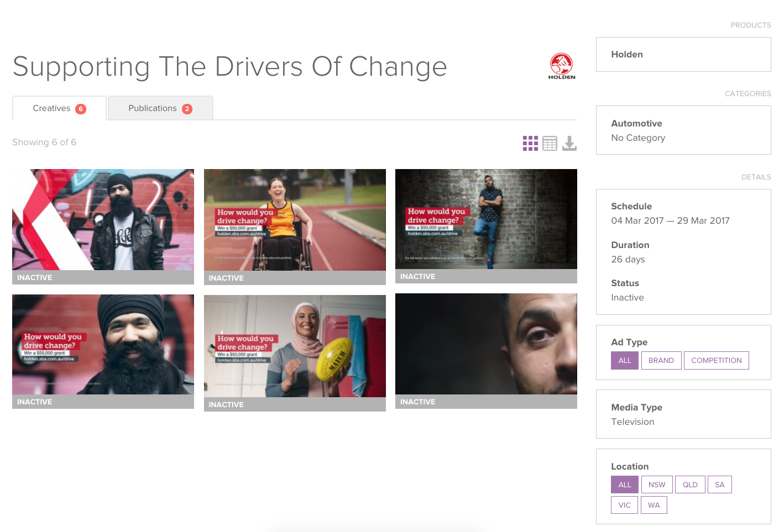779x532 pixels.
Task: Open the Holden product link
Action: [627, 54]
